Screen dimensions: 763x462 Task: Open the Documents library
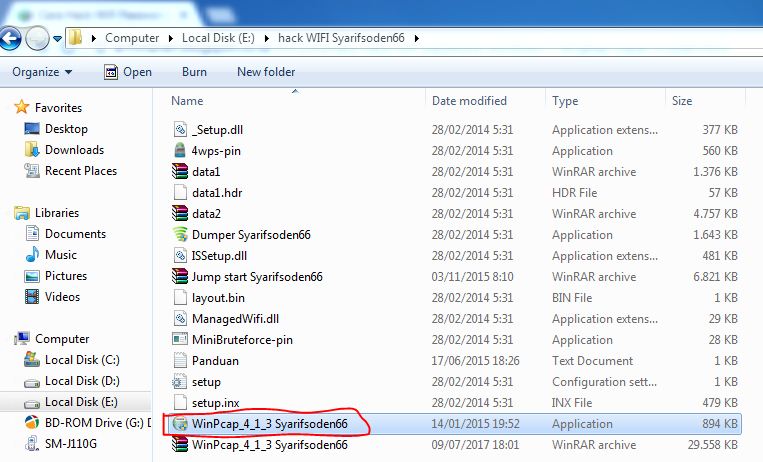click(75, 234)
